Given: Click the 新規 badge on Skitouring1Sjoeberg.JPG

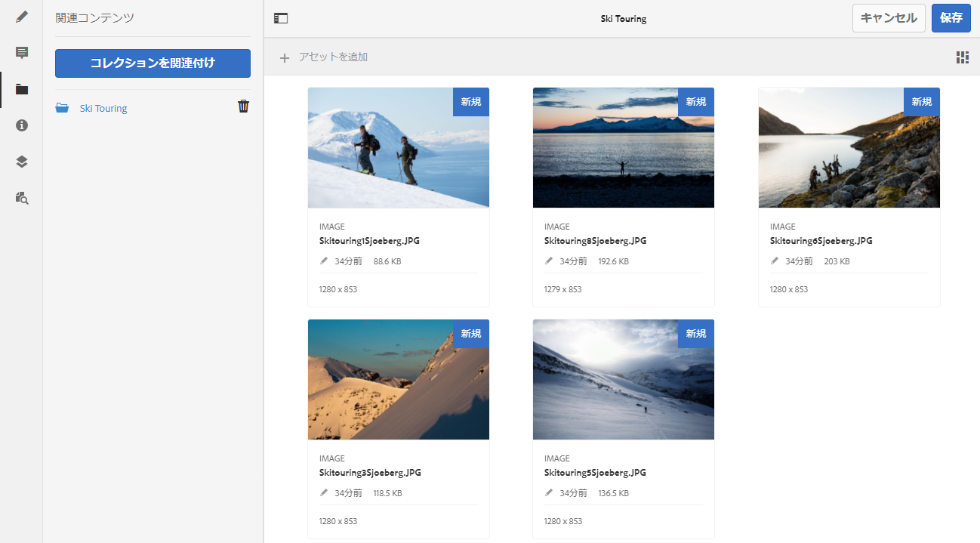Looking at the screenshot, I should coord(471,102).
